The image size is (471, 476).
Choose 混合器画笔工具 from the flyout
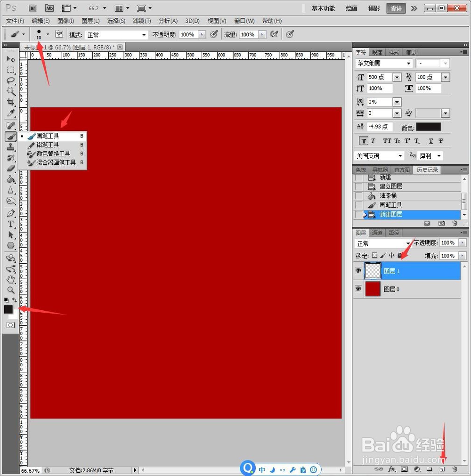coord(56,162)
